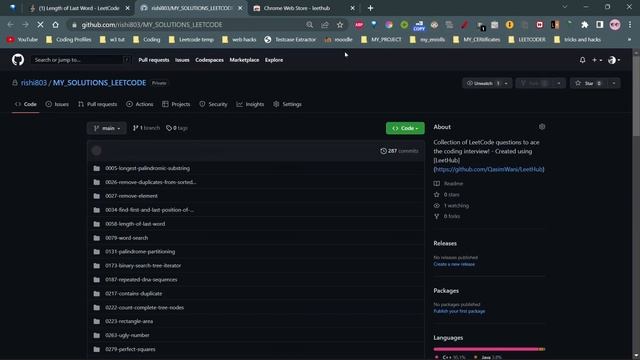This screenshot has height=360, width=640.
Task: Open the notifications bell
Action: (582, 60)
